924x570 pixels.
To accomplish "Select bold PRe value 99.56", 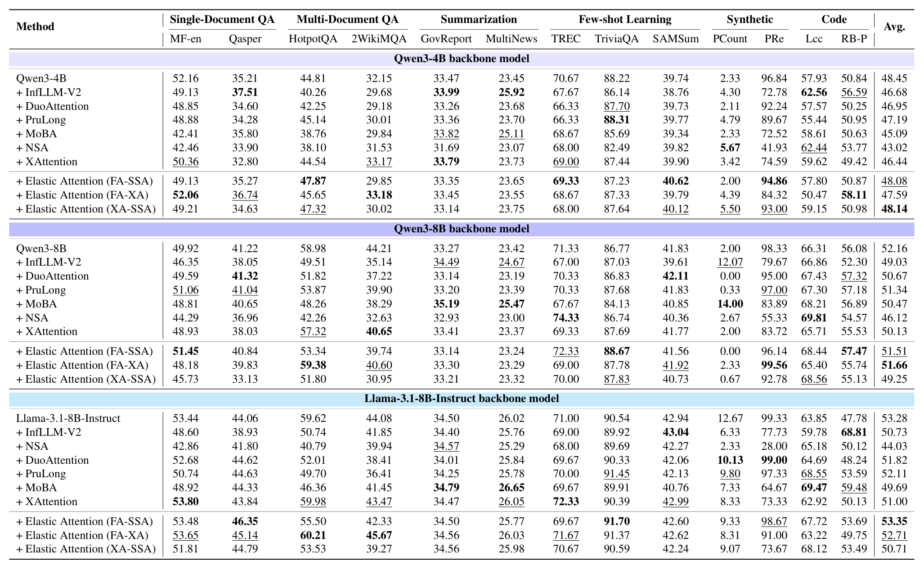I will click(774, 365).
